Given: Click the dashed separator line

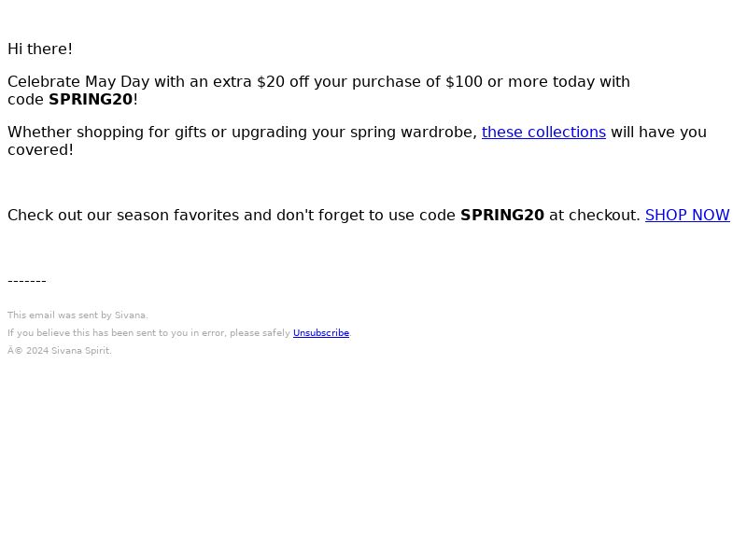Looking at the screenshot, I should click(27, 281).
